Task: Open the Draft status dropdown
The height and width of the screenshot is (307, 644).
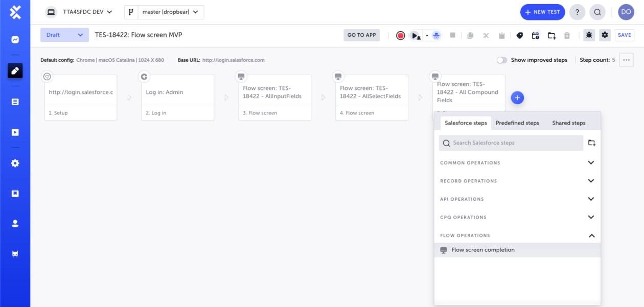Action: (64, 35)
